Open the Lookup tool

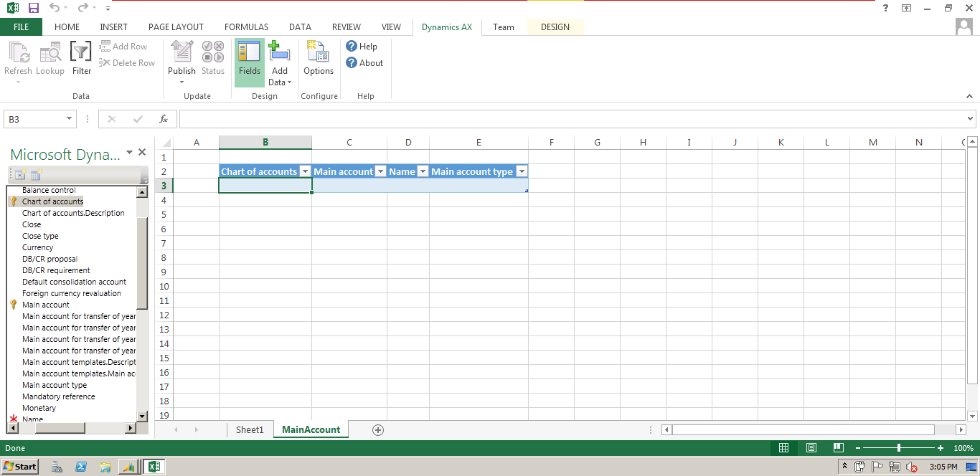click(x=50, y=59)
